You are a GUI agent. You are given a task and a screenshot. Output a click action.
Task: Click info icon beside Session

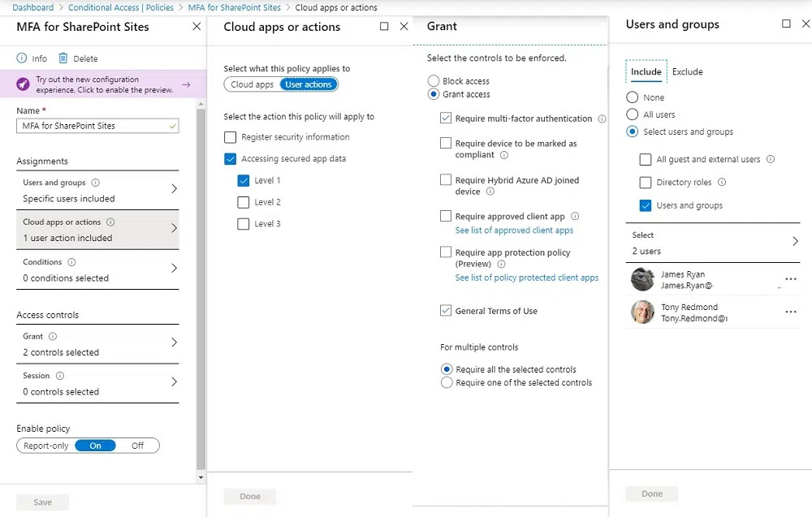(x=59, y=376)
